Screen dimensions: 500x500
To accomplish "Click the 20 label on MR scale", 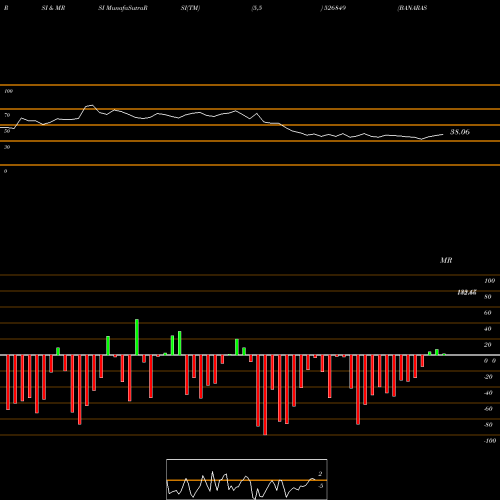I will [488, 345].
